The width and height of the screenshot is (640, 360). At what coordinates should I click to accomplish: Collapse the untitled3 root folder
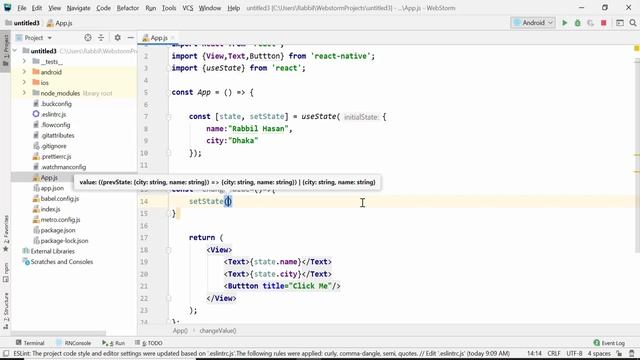(x=16, y=51)
